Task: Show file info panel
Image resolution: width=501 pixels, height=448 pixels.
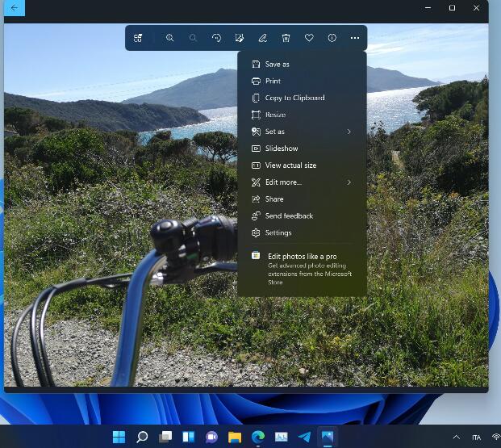Action: pos(332,38)
